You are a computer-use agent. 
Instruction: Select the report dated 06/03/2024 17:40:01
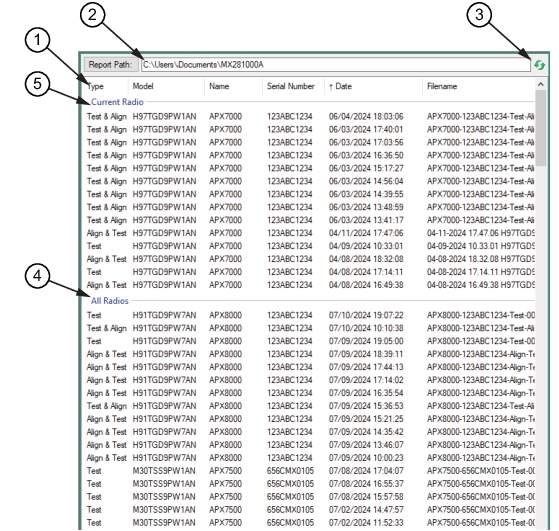[310, 129]
